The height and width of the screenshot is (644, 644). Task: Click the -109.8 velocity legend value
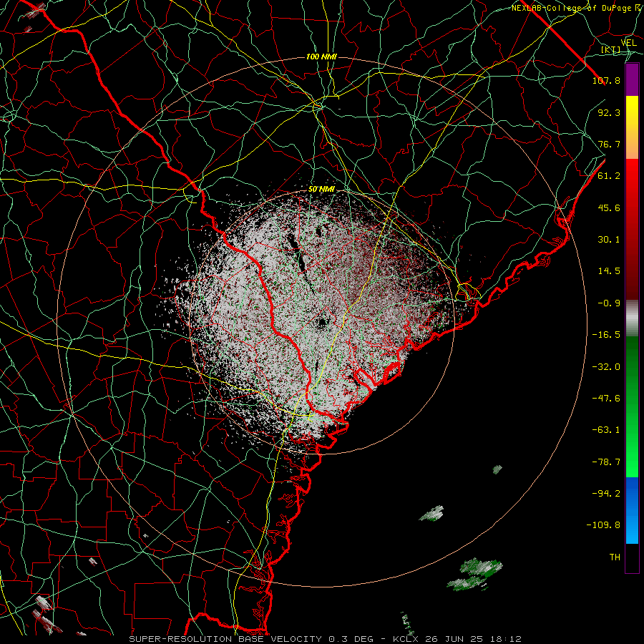point(603,525)
